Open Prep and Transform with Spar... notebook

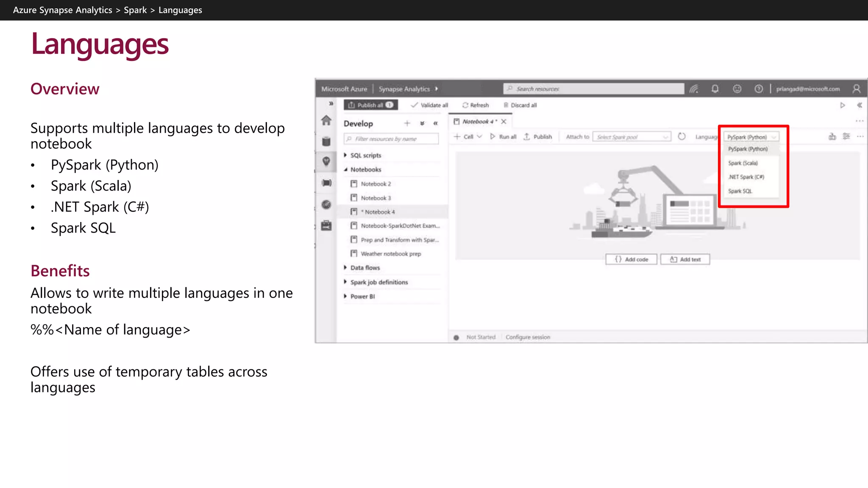[x=400, y=240]
